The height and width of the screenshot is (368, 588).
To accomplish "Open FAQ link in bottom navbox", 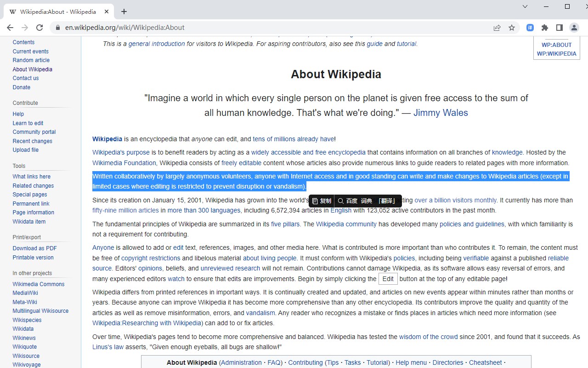I will coord(274,362).
